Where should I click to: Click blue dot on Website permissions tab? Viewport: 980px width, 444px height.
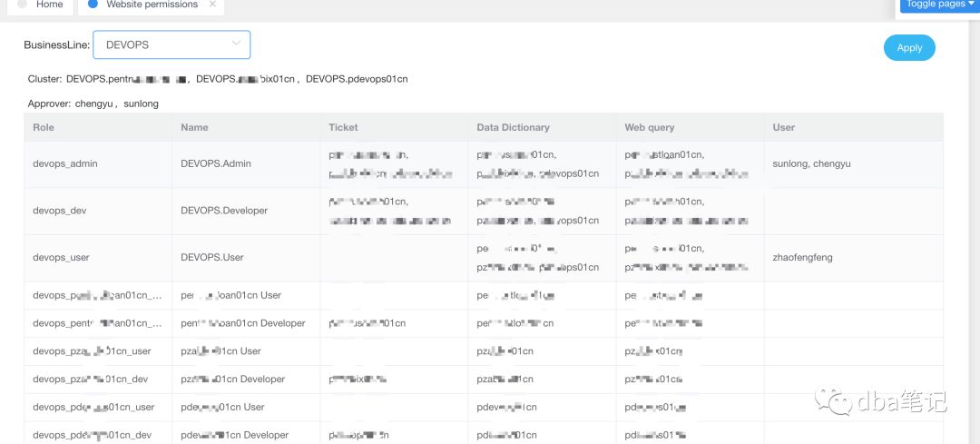point(93,5)
